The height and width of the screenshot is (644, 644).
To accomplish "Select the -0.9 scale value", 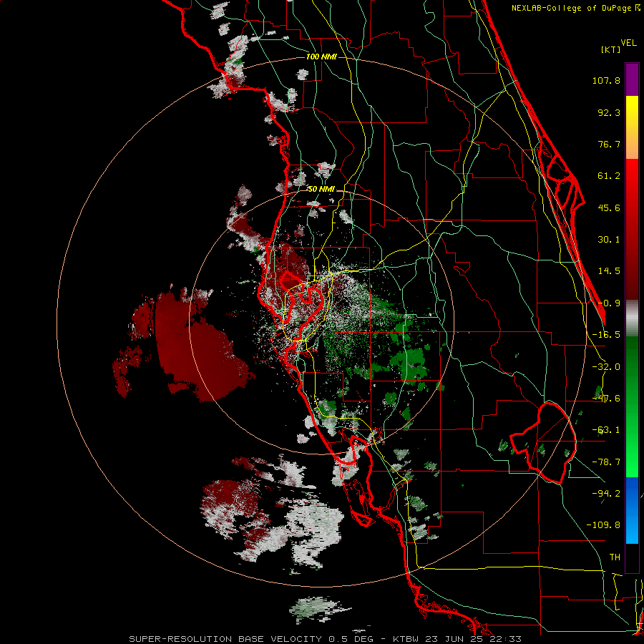I will point(609,303).
